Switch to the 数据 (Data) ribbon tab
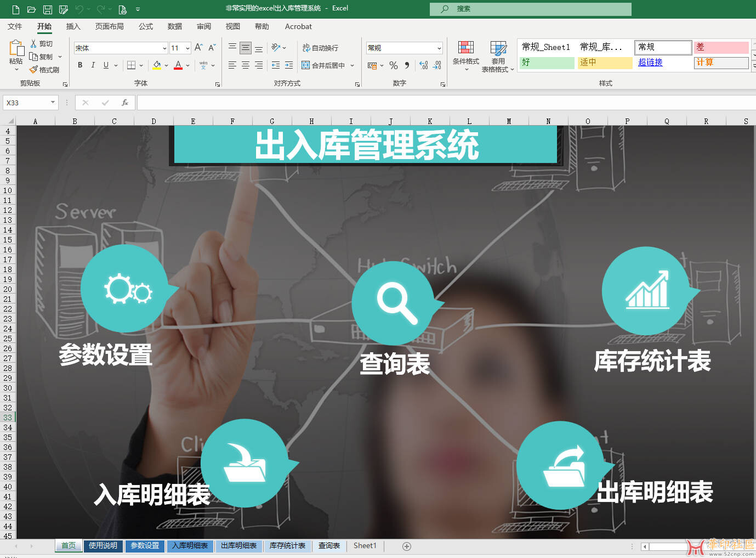The width and height of the screenshot is (756, 558). pos(174,26)
